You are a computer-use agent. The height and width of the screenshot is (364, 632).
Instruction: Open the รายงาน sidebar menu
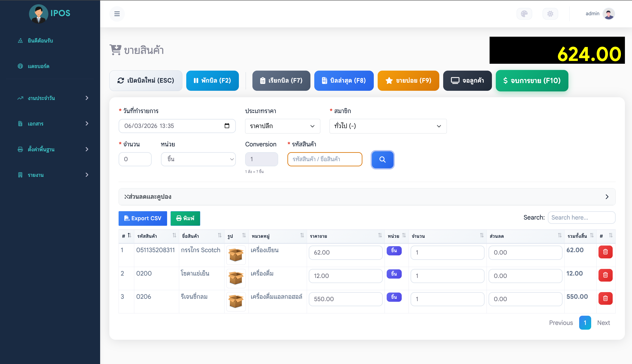pos(53,175)
